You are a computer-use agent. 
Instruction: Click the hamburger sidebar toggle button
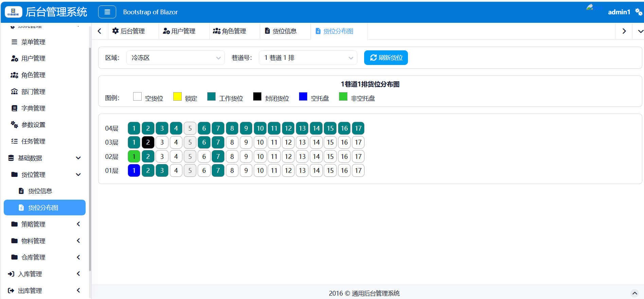pos(107,12)
